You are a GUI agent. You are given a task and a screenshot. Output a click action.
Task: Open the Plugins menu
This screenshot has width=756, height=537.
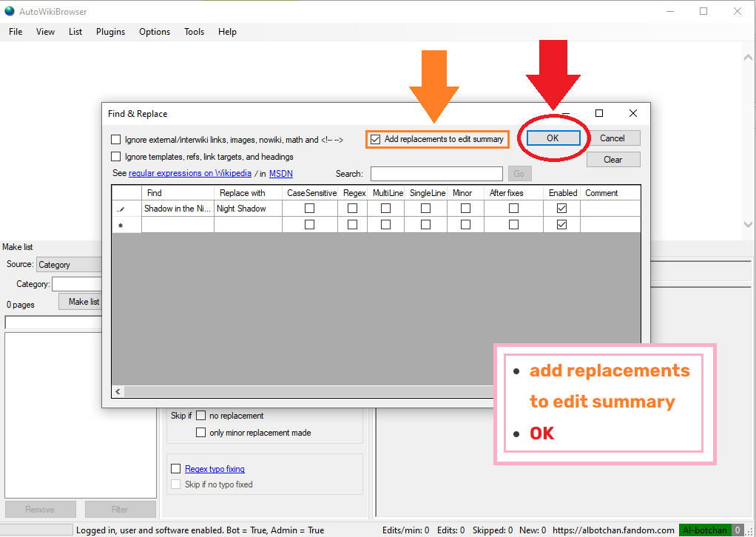110,32
